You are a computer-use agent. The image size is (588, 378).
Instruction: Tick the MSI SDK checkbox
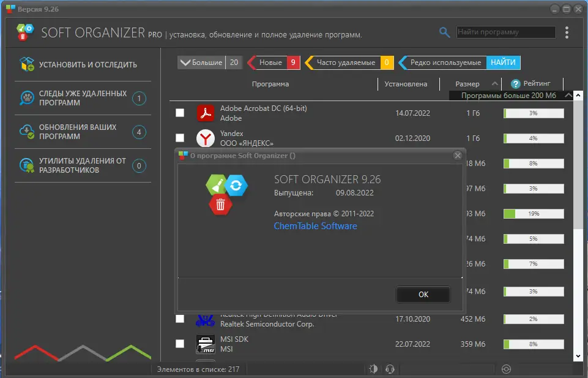click(180, 344)
